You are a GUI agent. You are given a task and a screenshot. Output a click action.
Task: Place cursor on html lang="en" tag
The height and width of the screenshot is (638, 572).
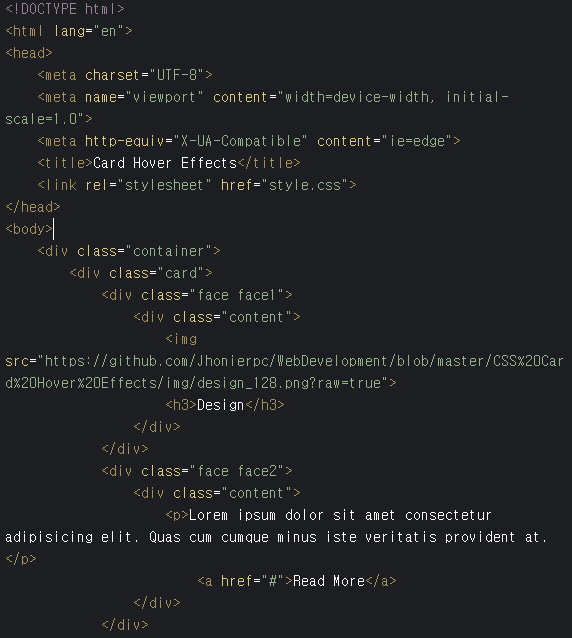[69, 31]
